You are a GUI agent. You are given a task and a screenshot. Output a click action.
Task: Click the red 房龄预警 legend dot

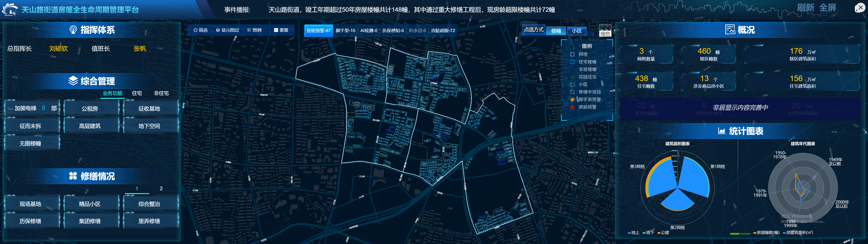point(572,107)
